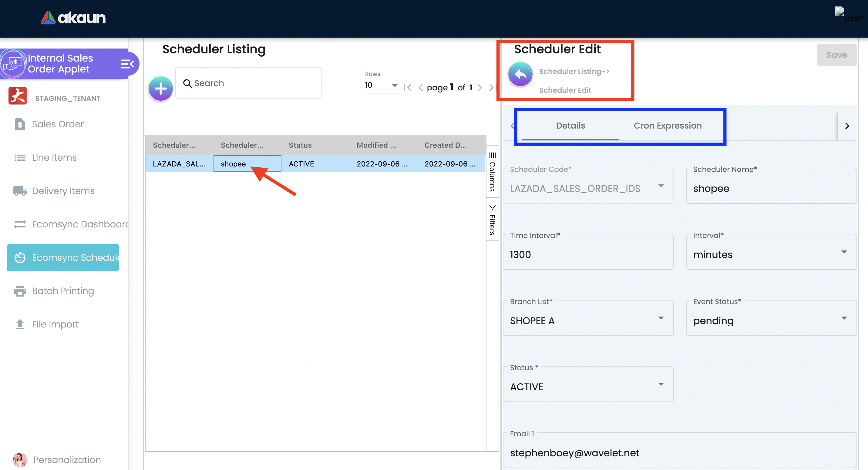Toggle the Filters side panel
The image size is (868, 470).
point(492,220)
